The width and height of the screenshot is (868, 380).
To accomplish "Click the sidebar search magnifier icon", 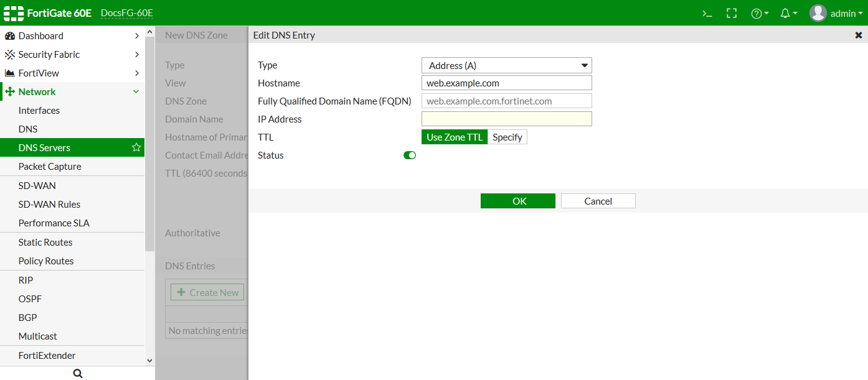I will pos(78,373).
